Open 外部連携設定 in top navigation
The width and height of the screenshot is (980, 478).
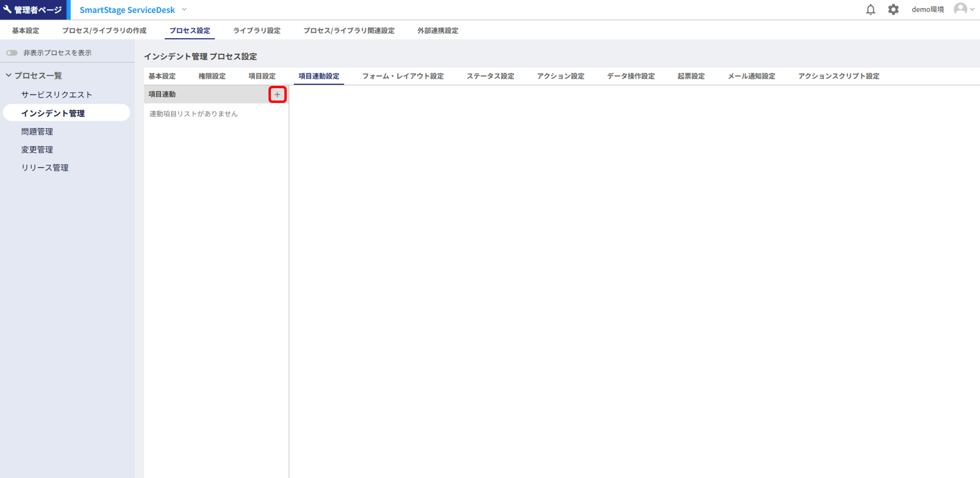[x=437, y=31]
